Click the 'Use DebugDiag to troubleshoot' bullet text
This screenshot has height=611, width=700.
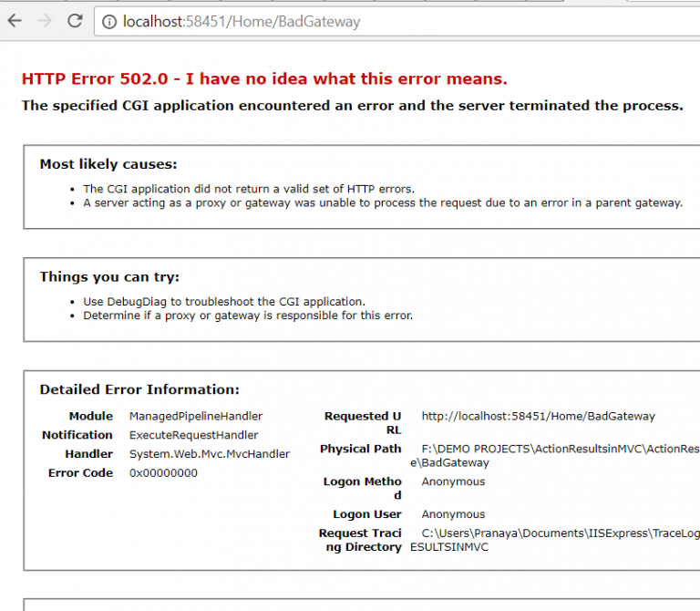pyautogui.click(x=223, y=301)
